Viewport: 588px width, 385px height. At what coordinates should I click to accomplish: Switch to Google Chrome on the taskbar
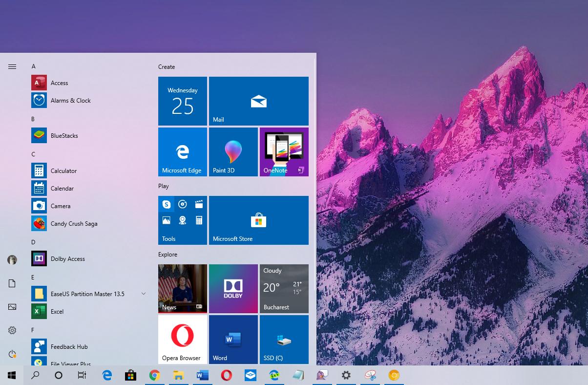click(x=154, y=375)
